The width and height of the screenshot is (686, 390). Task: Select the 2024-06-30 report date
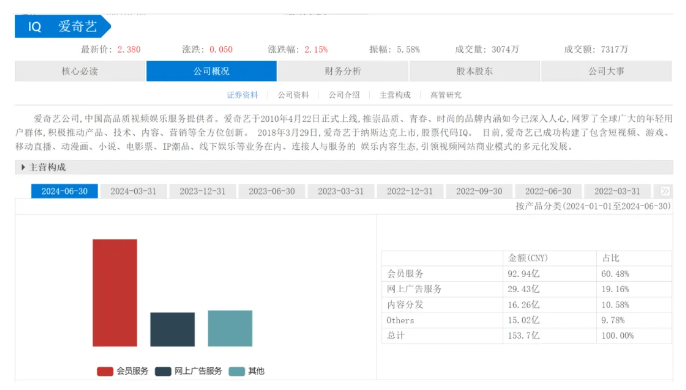point(64,191)
